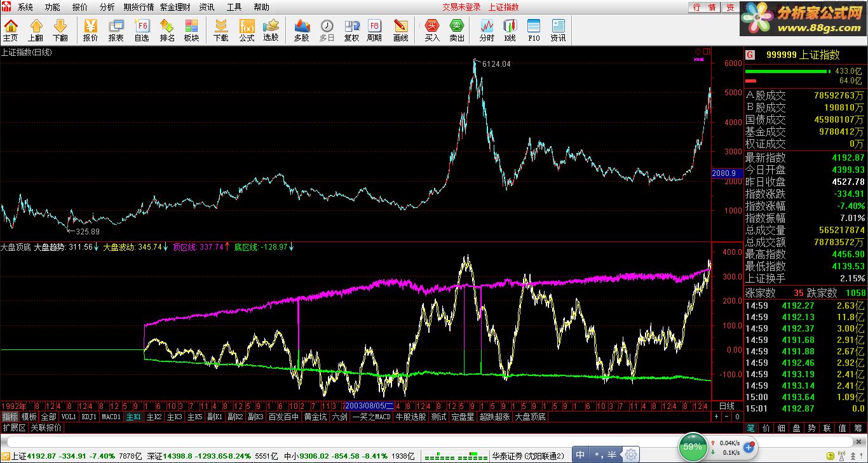Select the 画线 line drawing tool
This screenshot has width=868, height=463.
[x=401, y=30]
